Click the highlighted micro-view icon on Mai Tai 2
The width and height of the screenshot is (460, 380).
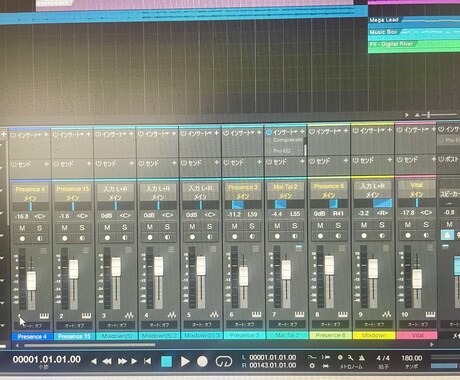(299, 248)
